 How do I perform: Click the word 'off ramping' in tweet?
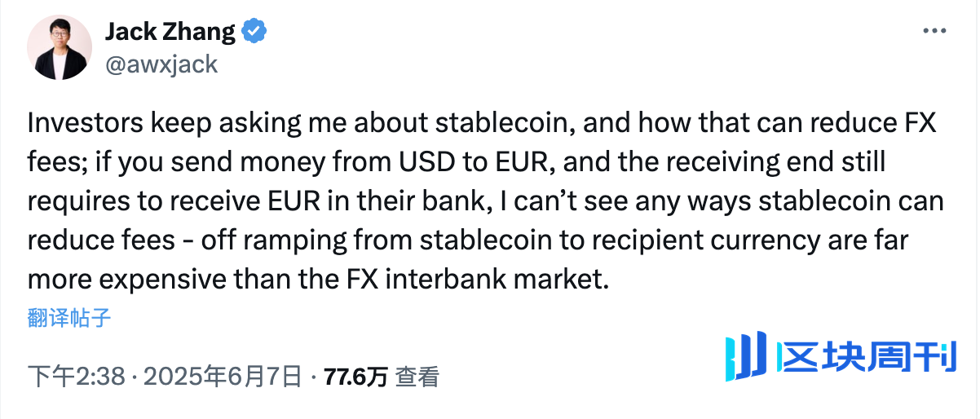tap(253, 241)
